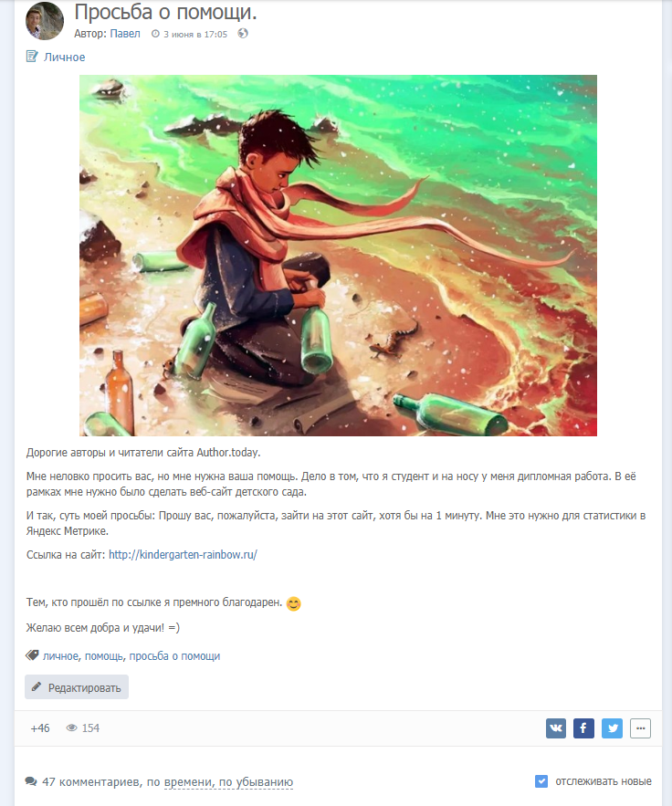
Task: Click the tags label icon
Action: [32, 655]
